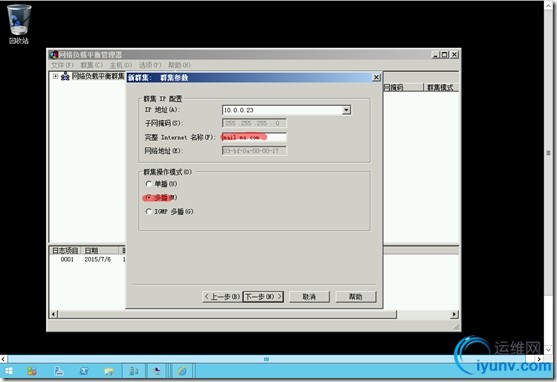Open the 群集(C) menu in NLB Manager
This screenshot has height=382, width=557.
pyautogui.click(x=91, y=65)
